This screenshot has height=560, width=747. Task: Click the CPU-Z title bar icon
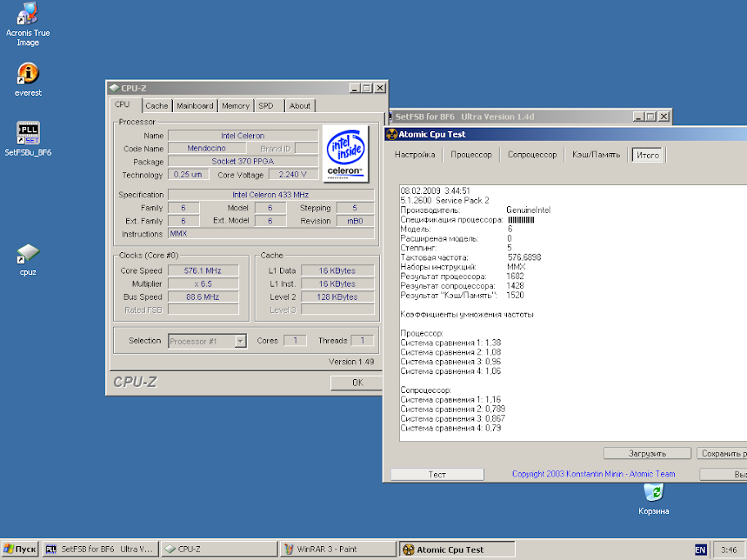tap(115, 88)
